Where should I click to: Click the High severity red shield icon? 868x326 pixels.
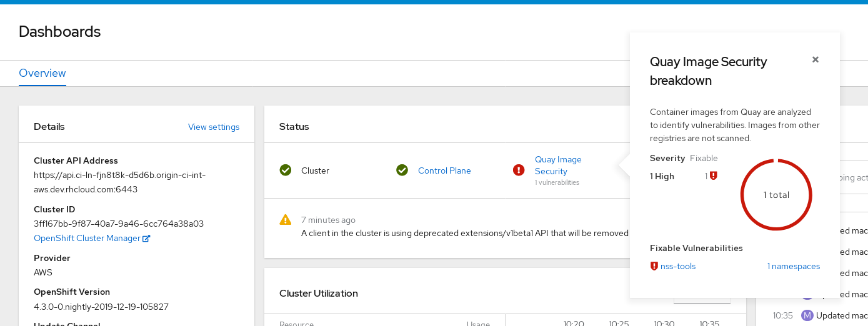tap(714, 176)
